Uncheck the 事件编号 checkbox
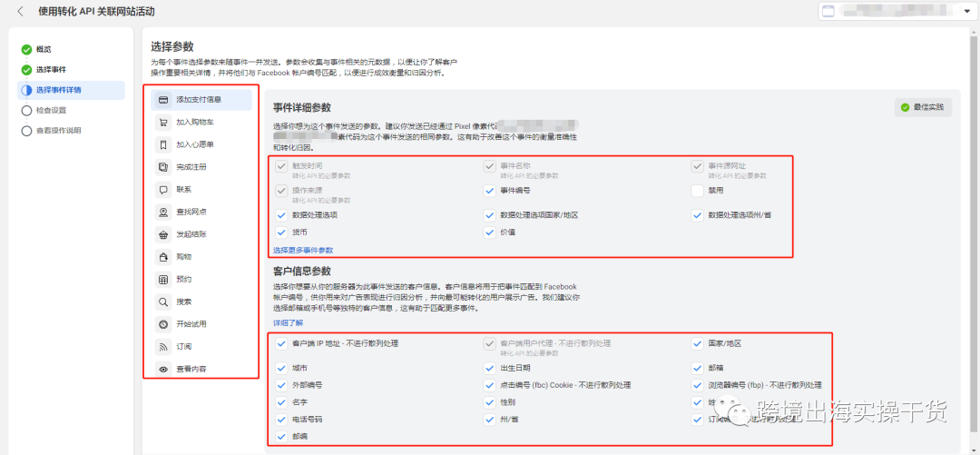The height and width of the screenshot is (455, 980). coord(489,190)
